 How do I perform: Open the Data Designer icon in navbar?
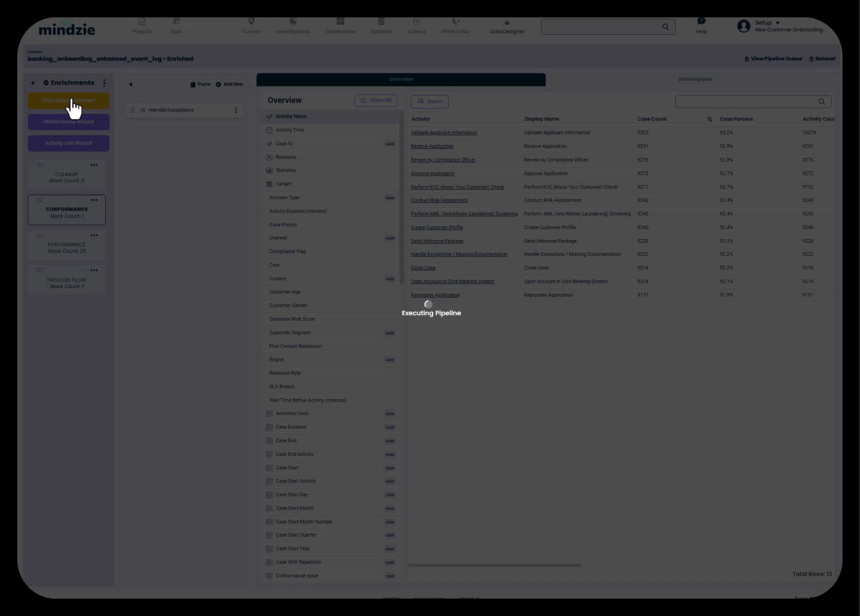pyautogui.click(x=507, y=22)
